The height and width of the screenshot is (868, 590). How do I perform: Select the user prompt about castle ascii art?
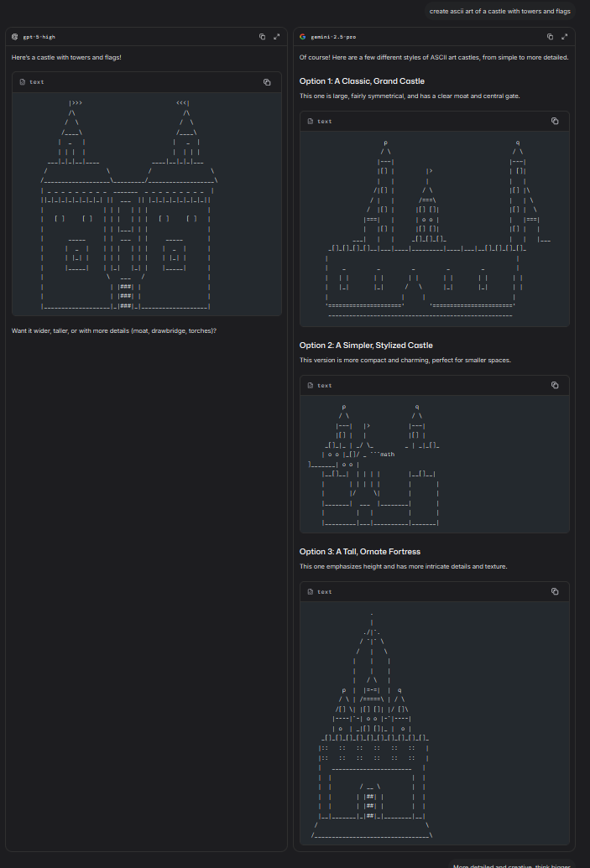pos(499,11)
